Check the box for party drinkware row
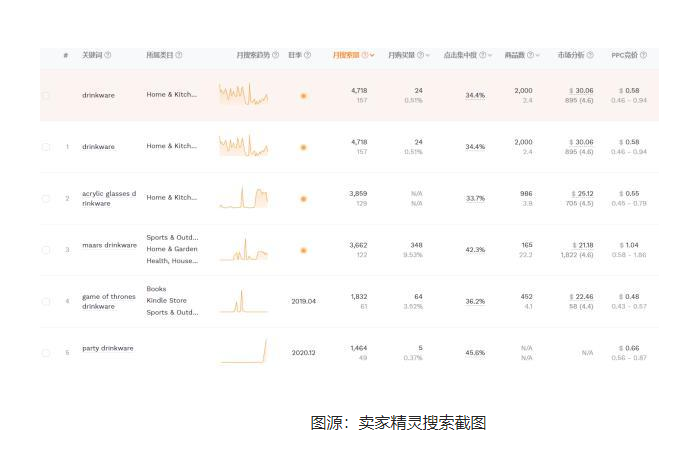Screen dimensions: 686x451 (x=46, y=353)
